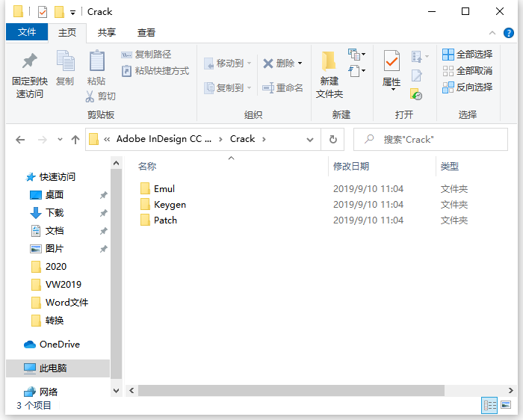
Task: Open Documents (文档) in sidebar
Action: [x=46, y=231]
